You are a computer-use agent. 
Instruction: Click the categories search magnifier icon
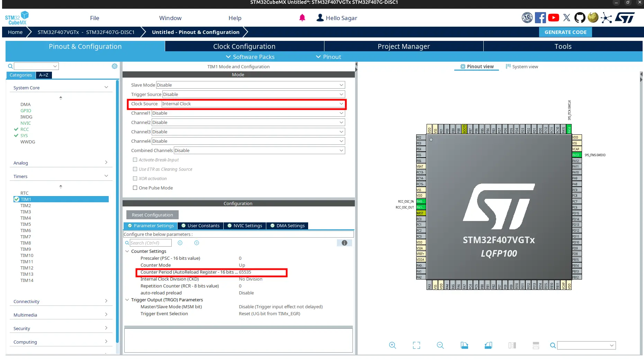(10, 66)
